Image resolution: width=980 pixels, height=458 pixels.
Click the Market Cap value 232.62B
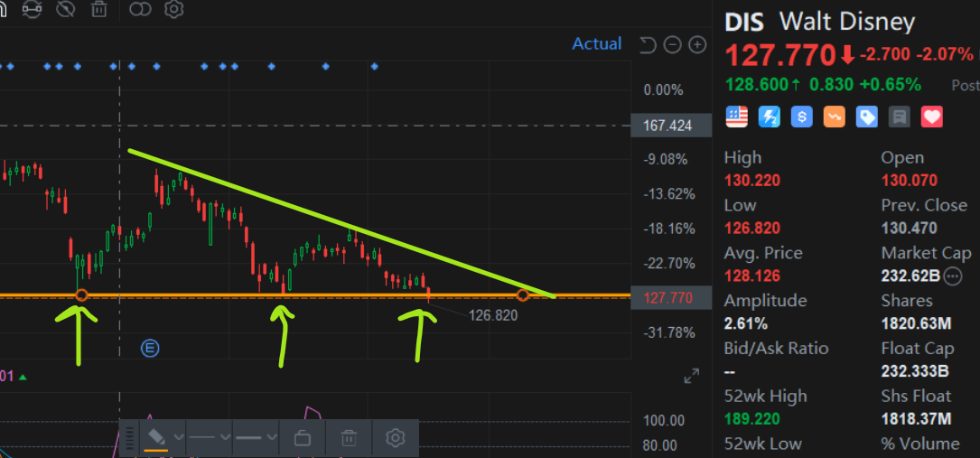click(x=910, y=276)
